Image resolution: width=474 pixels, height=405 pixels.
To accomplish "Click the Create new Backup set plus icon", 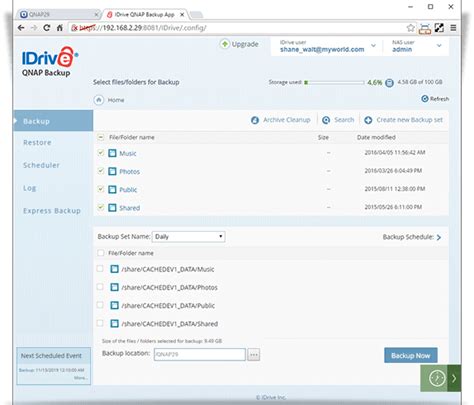I will tap(368, 120).
